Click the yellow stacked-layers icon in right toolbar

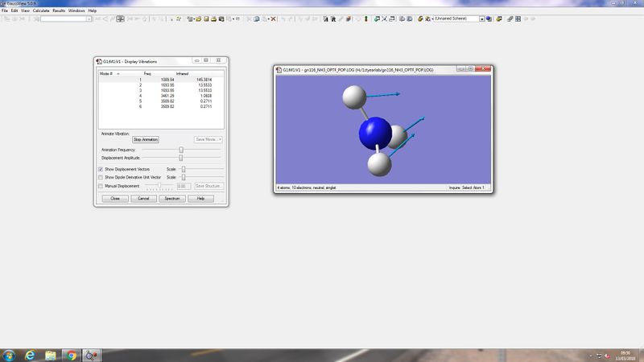click(499, 19)
